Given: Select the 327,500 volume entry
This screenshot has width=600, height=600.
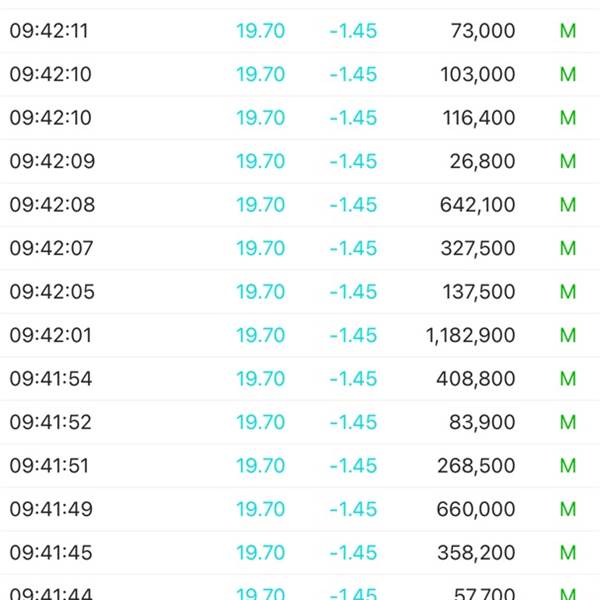Looking at the screenshot, I should pyautogui.click(x=478, y=248).
